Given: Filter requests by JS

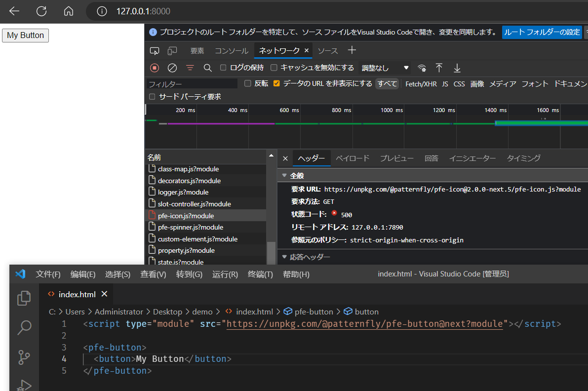Looking at the screenshot, I should pyautogui.click(x=445, y=84).
